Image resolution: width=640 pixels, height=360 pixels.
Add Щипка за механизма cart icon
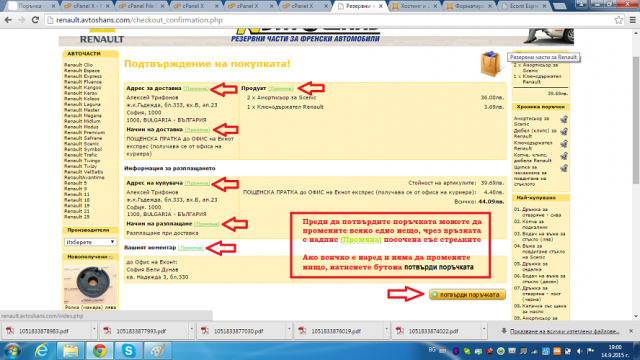(x=564, y=168)
